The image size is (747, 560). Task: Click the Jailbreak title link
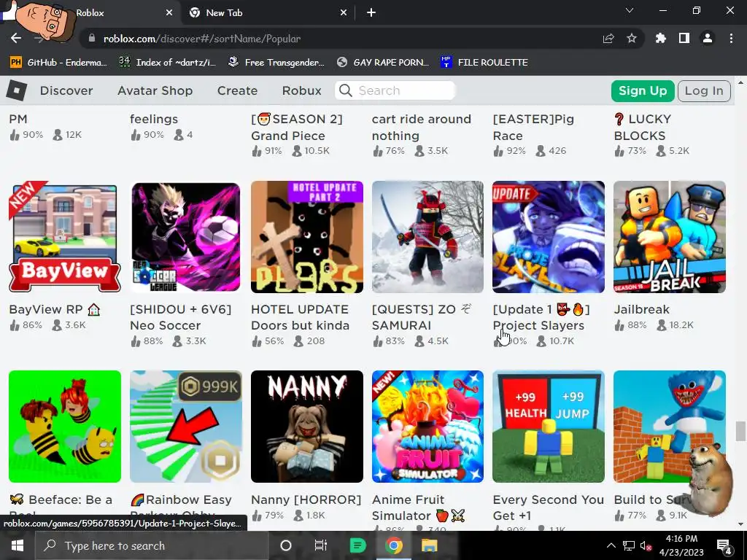pyautogui.click(x=642, y=309)
